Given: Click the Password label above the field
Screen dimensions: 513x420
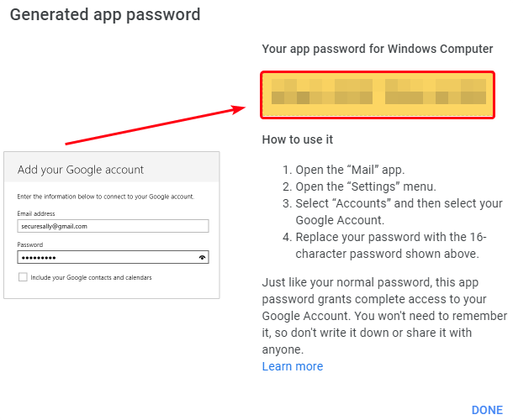Looking at the screenshot, I should (29, 244).
